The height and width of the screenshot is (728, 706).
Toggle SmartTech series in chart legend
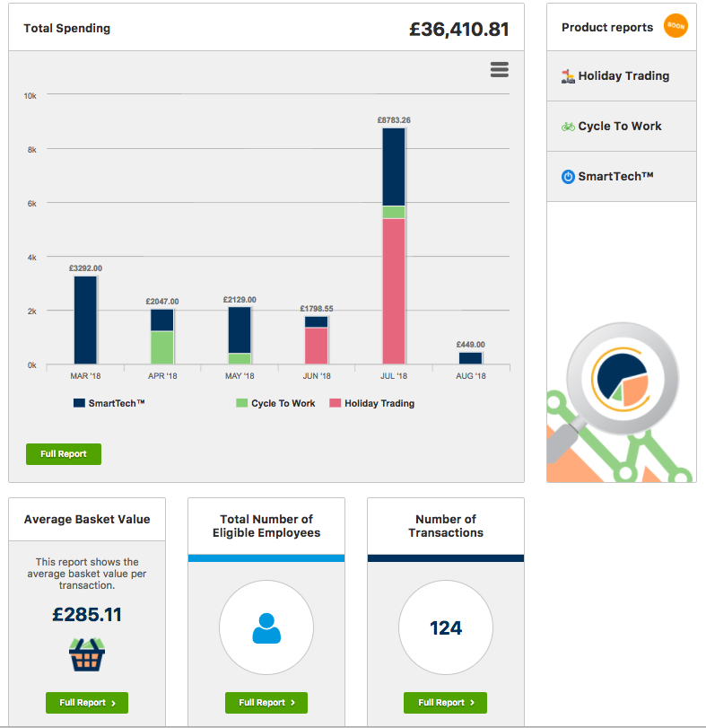click(109, 403)
